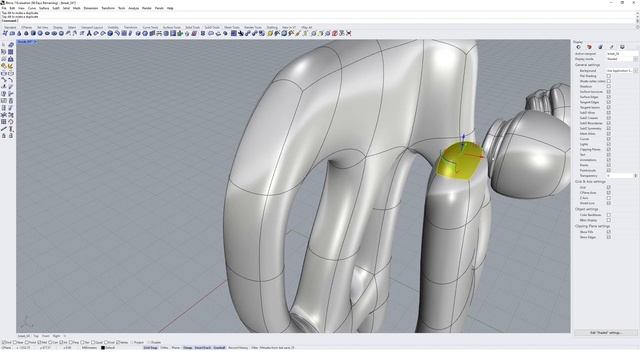Open the File menu
The height and width of the screenshot is (360, 640).
coord(4,8)
